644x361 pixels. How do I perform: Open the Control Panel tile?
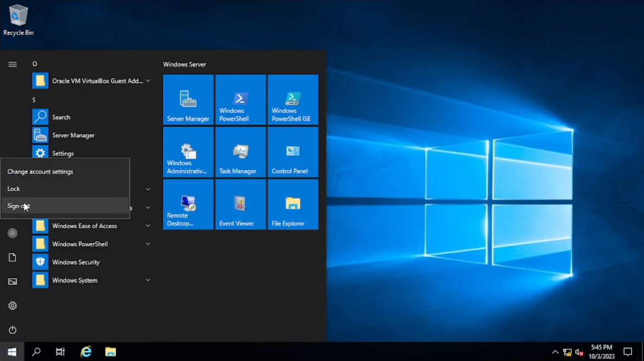point(293,152)
